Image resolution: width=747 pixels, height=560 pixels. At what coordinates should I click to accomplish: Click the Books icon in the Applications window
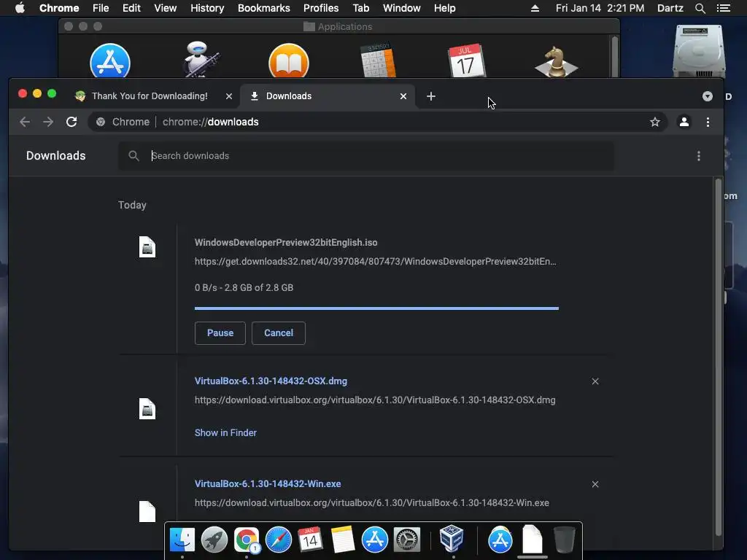(289, 61)
